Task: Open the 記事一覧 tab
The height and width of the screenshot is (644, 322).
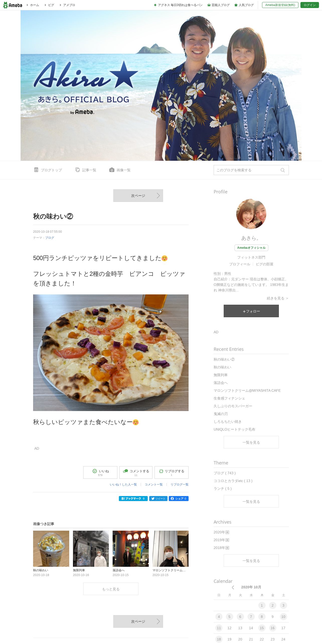Action: tap(86, 170)
